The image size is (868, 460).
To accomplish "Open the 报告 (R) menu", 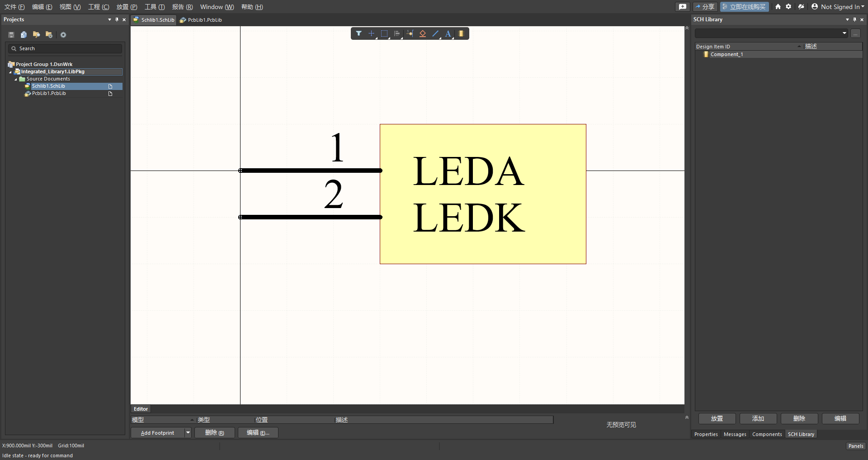I will pos(182,7).
